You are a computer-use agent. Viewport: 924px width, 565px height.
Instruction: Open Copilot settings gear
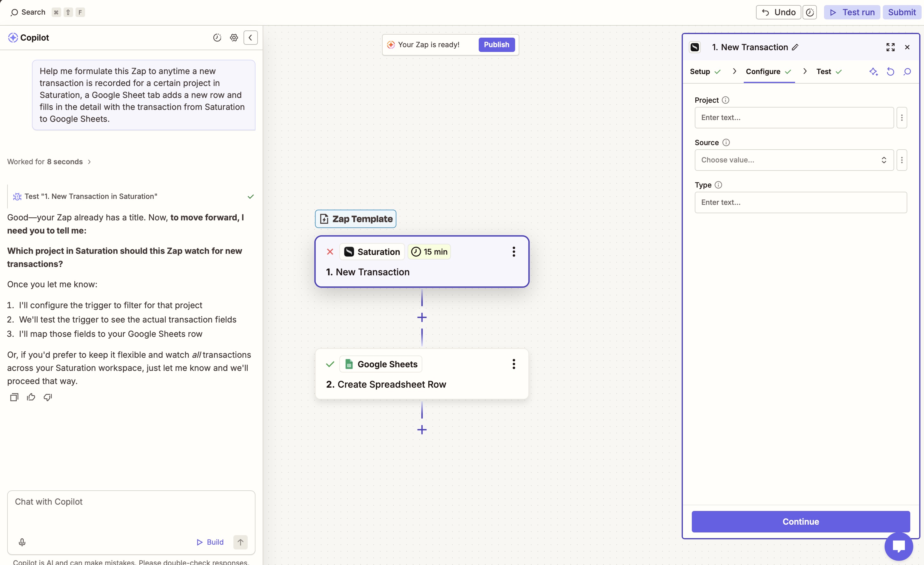pos(234,38)
